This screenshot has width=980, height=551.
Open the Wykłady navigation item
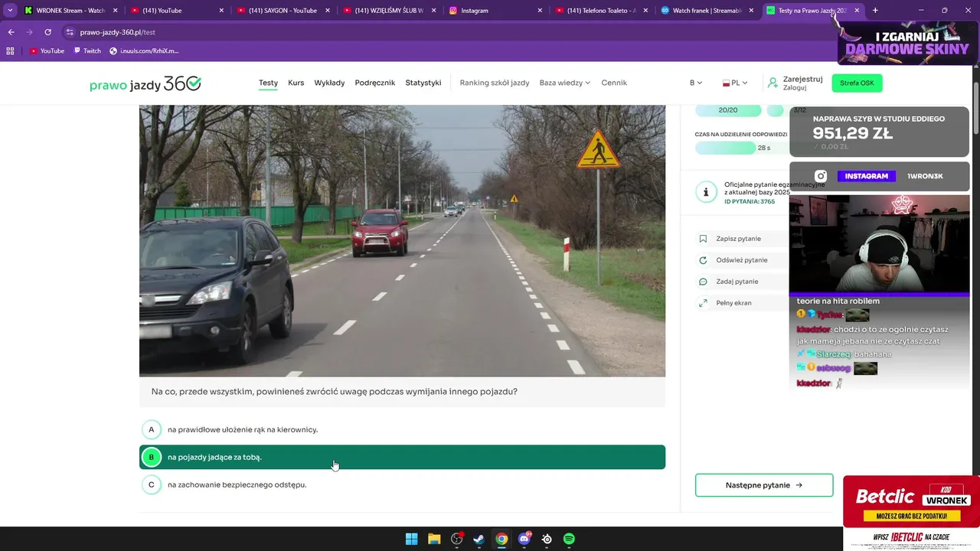[x=330, y=83]
